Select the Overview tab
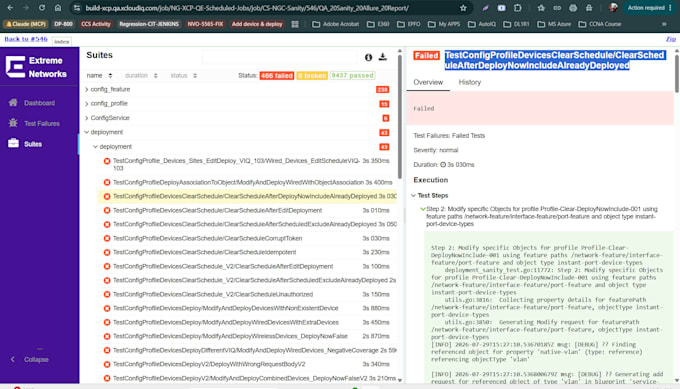The height and width of the screenshot is (389, 680). pyautogui.click(x=428, y=82)
